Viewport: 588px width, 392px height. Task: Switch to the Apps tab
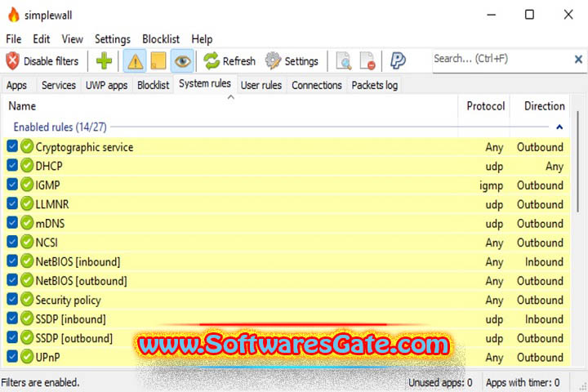(x=16, y=86)
